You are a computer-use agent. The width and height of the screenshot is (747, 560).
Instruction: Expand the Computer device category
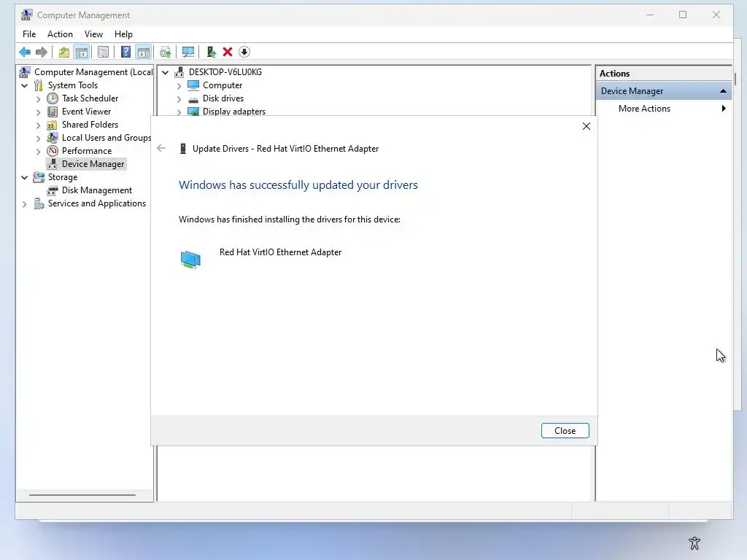[x=179, y=86]
